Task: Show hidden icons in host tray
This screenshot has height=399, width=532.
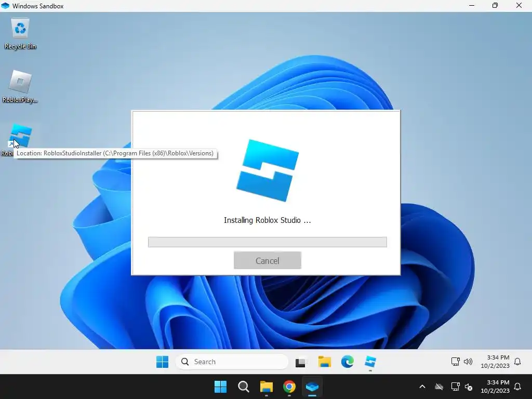Action: pos(422,387)
